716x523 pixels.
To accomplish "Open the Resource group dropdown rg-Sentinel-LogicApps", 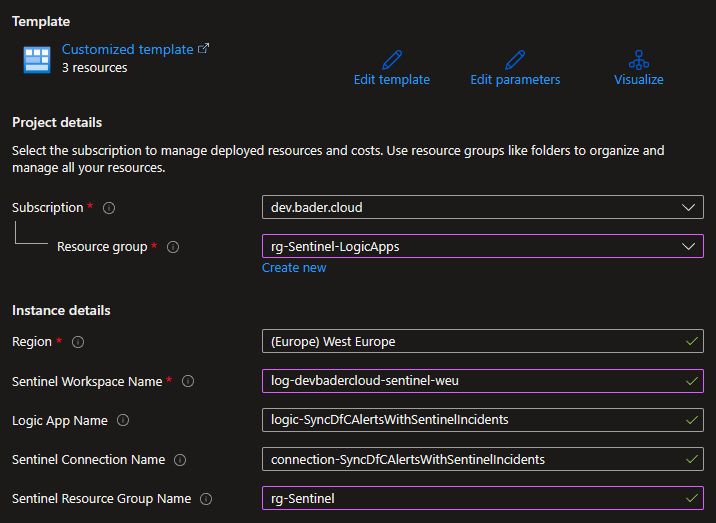I will 483,246.
